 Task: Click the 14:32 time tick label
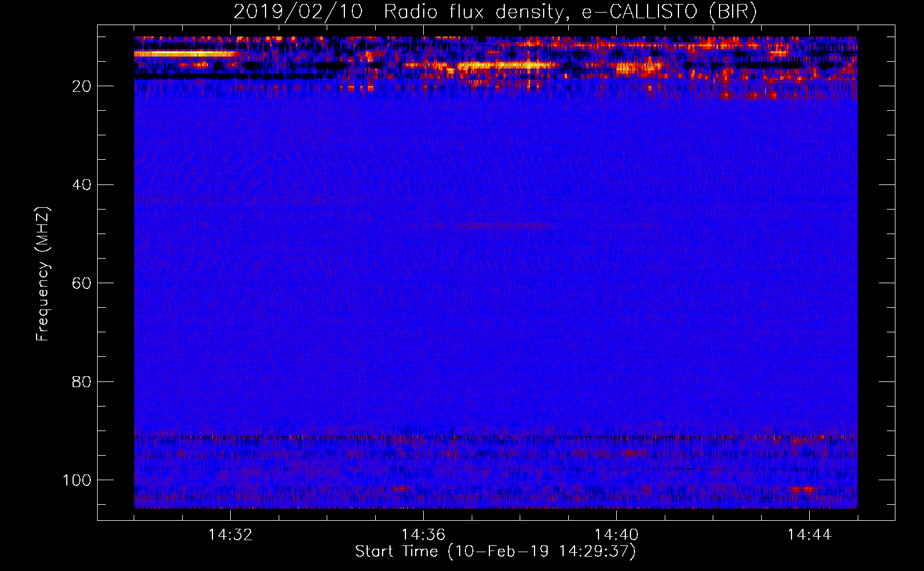coord(230,535)
